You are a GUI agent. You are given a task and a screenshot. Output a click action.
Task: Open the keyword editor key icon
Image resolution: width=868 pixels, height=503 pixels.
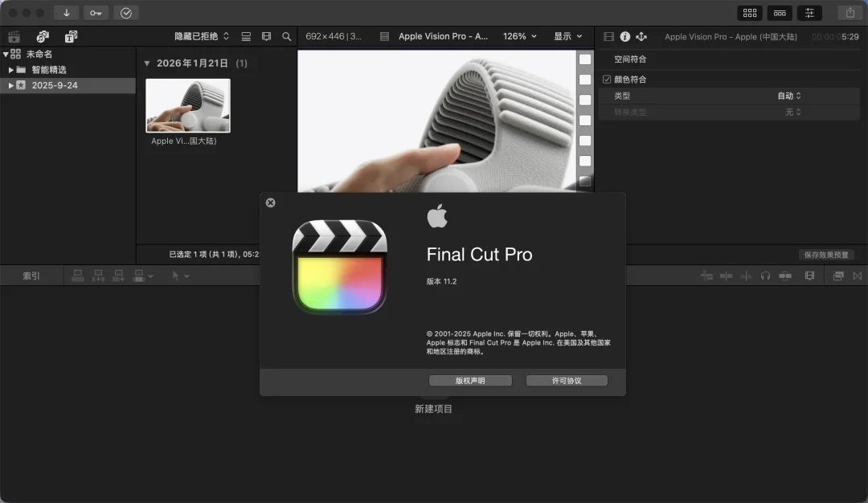coord(96,13)
